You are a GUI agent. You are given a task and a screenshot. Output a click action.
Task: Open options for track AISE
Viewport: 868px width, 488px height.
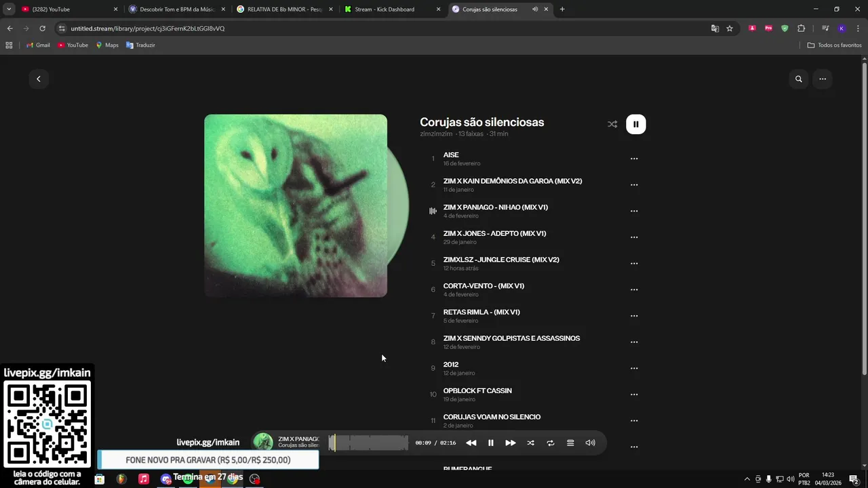634,159
